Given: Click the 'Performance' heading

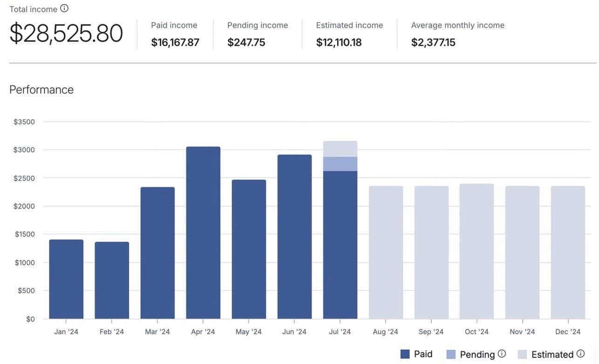Looking at the screenshot, I should coord(41,89).
